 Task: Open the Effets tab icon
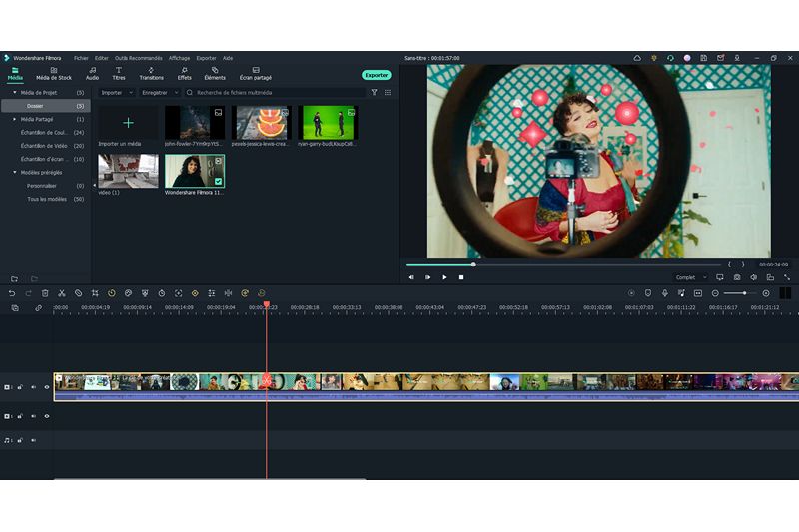coord(185,73)
